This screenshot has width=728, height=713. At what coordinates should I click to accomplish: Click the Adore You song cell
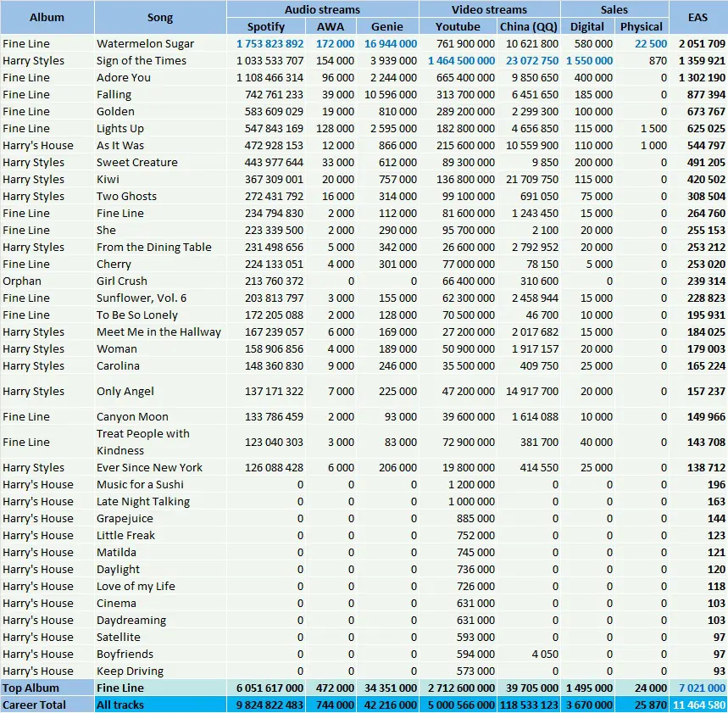click(160, 77)
